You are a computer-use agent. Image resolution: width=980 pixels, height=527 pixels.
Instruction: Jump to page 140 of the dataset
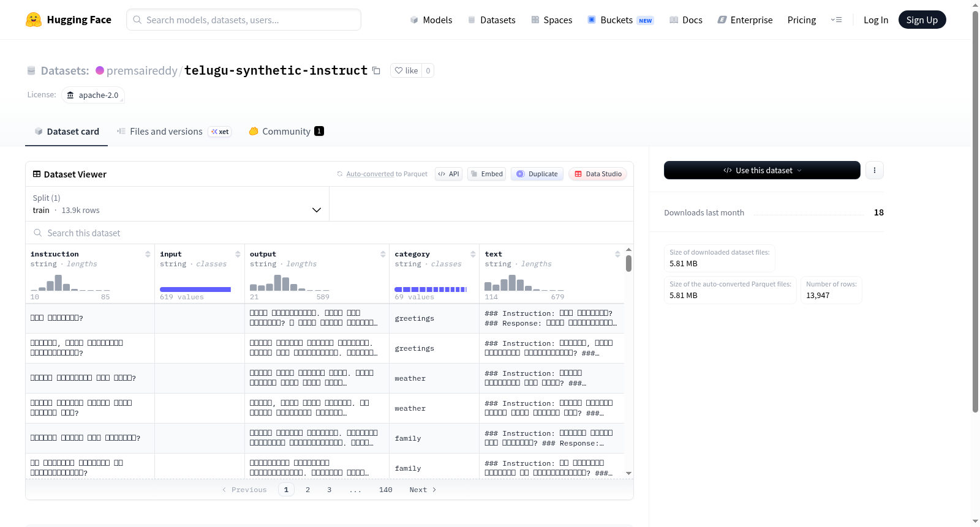click(386, 490)
